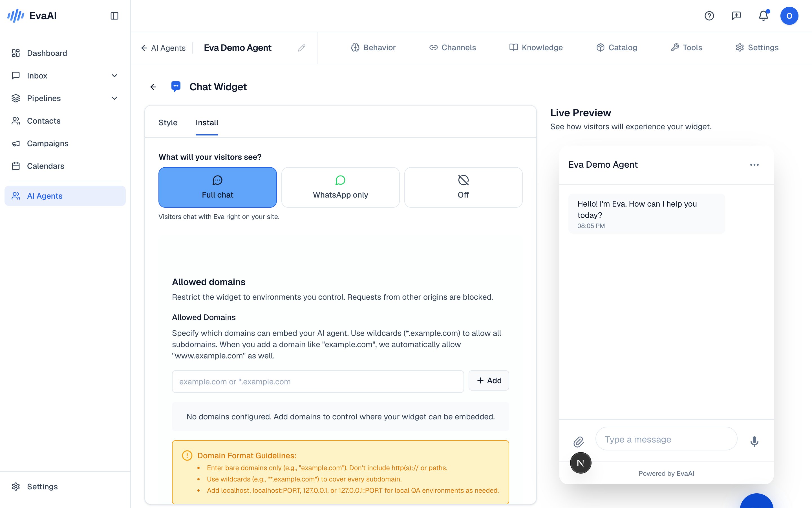Click the attachment paperclip icon
Image resolution: width=812 pixels, height=508 pixels.
point(579,441)
